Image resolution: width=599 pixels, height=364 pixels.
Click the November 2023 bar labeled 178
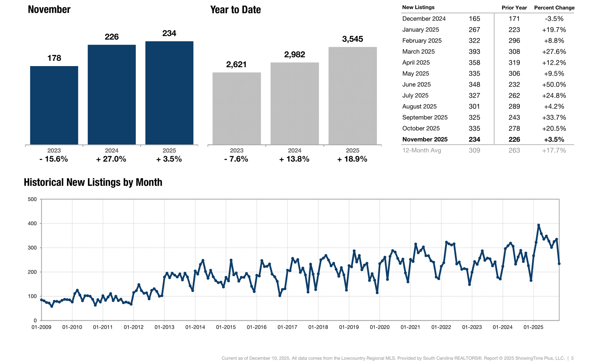pyautogui.click(x=54, y=105)
